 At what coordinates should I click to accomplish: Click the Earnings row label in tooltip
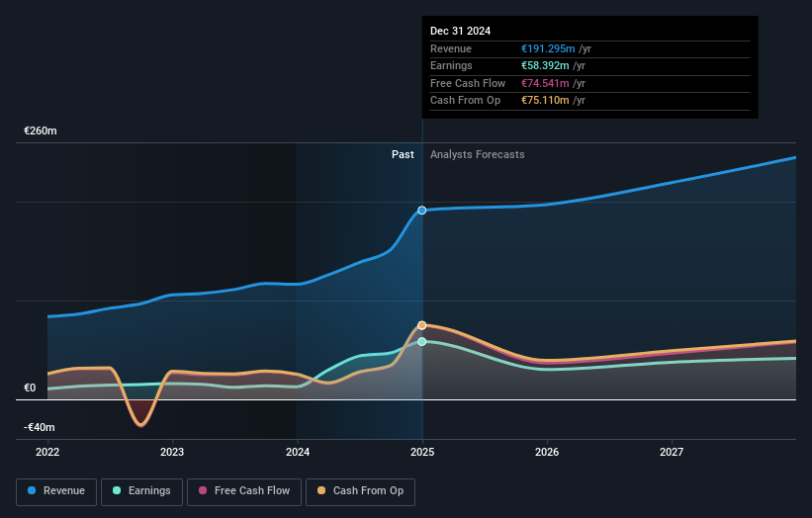click(x=451, y=65)
